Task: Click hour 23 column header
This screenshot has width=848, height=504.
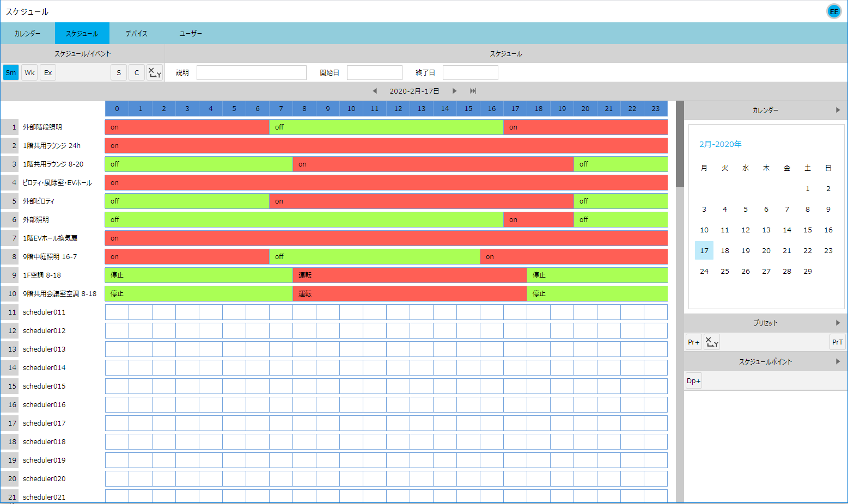Action: pyautogui.click(x=656, y=108)
